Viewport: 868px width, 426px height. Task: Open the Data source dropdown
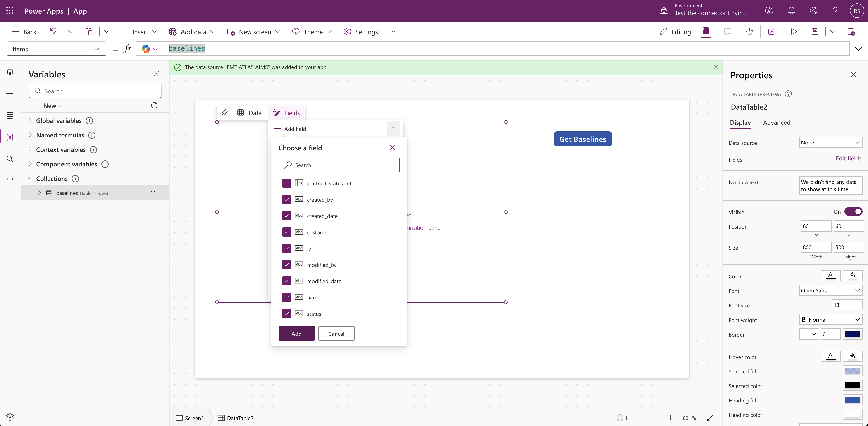pos(830,143)
